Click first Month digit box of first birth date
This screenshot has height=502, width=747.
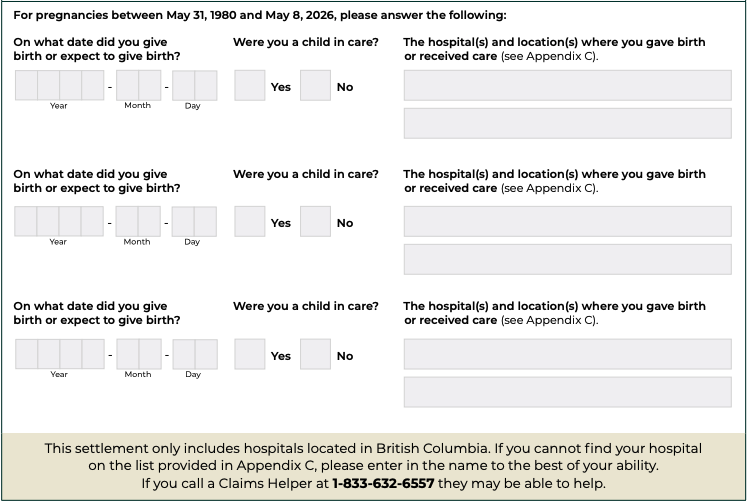coord(128,85)
